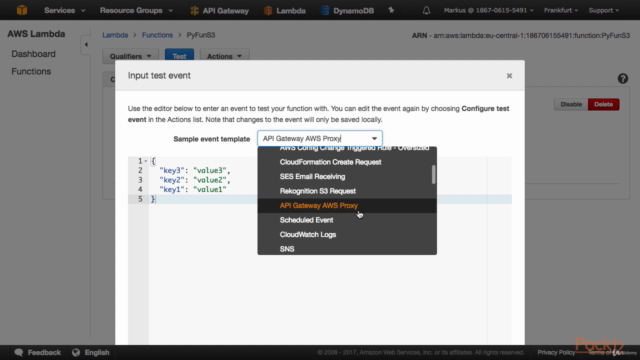Screen dimensions: 640x360
Task: Collapse the sidebar with arrow handle
Action: point(86,44)
